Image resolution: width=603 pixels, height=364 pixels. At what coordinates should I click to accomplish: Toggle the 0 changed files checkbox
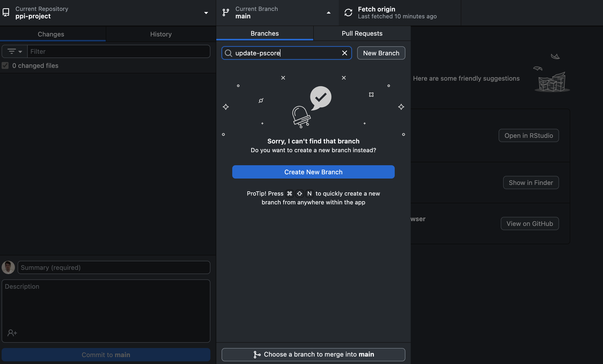coord(5,65)
